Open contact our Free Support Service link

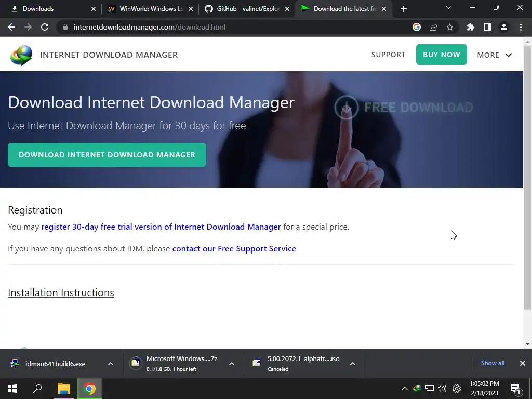tap(234, 249)
